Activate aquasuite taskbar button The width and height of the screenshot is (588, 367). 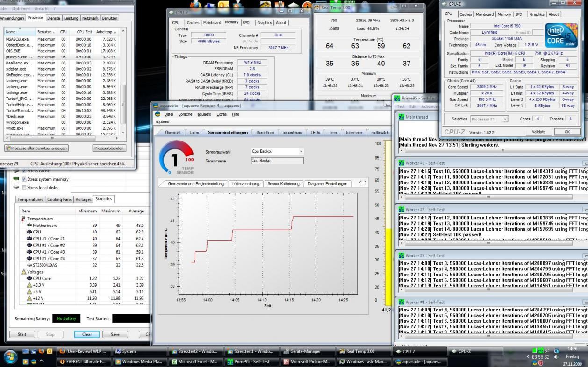tap(419, 361)
